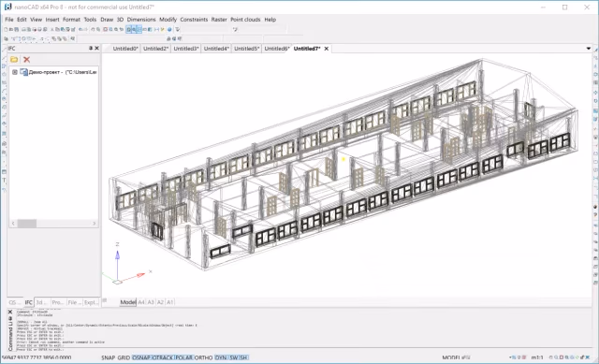Close the Untitled7 document tab
599x364 pixels.
pos(327,49)
